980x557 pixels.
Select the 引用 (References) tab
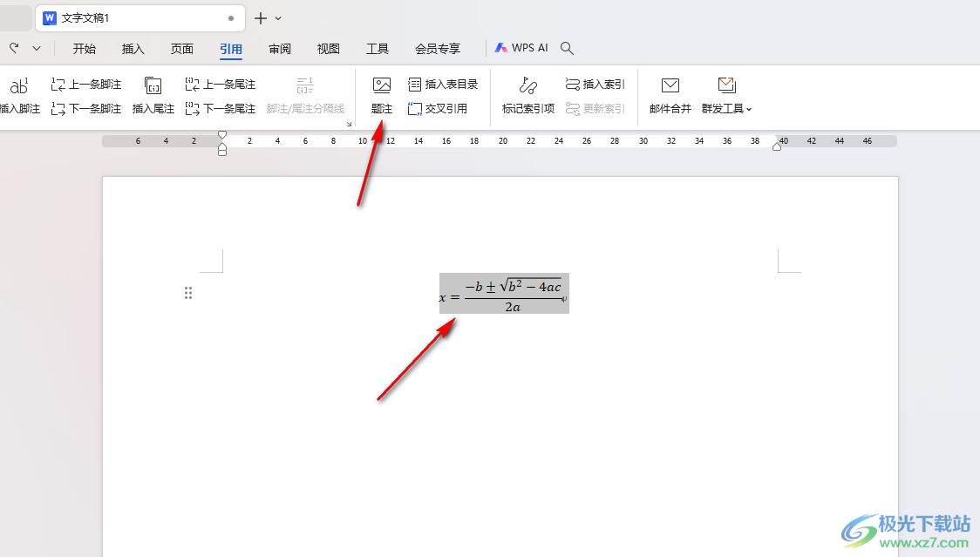[231, 49]
